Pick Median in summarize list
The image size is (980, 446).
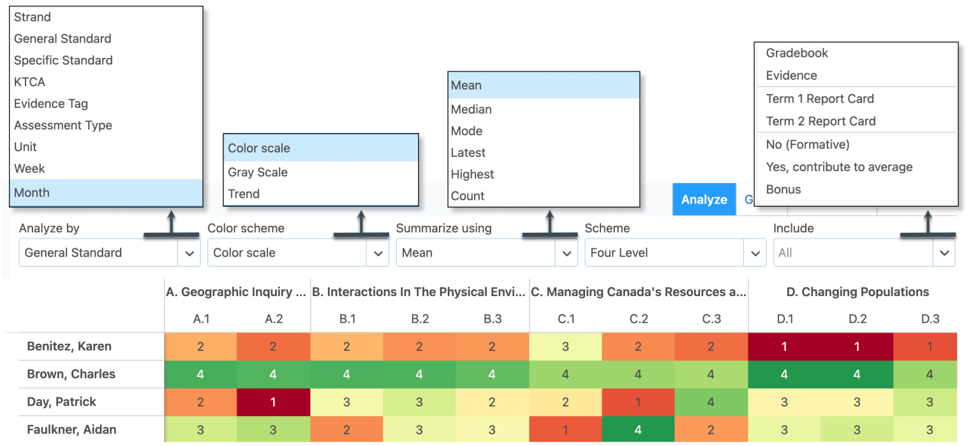click(471, 109)
